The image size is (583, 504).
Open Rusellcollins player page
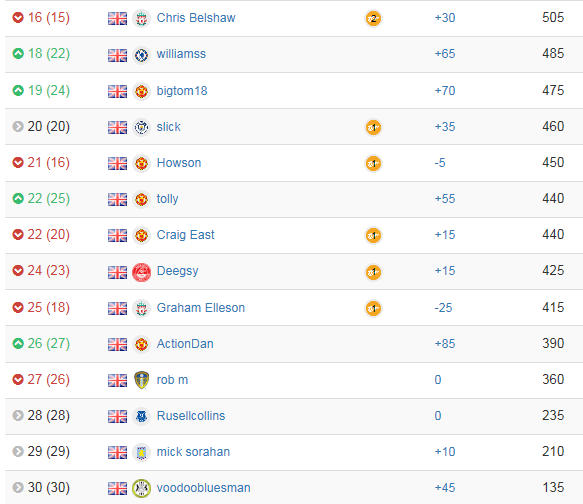click(x=191, y=416)
